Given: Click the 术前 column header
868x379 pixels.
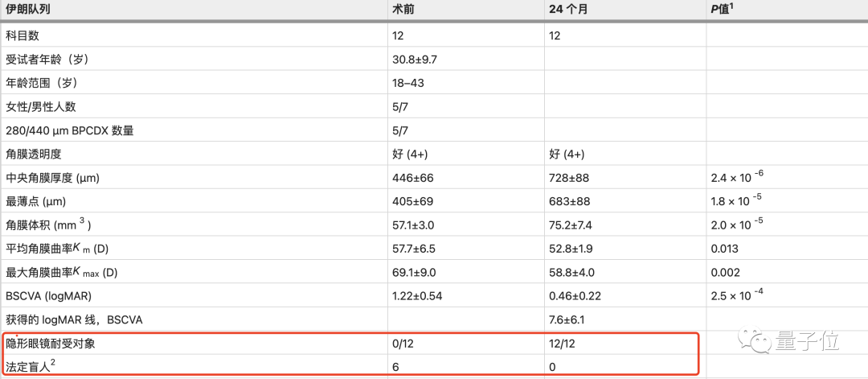Looking at the screenshot, I should [401, 8].
